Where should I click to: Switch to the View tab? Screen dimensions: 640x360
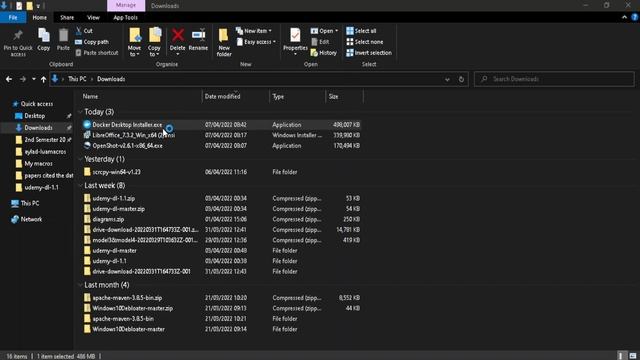93,17
